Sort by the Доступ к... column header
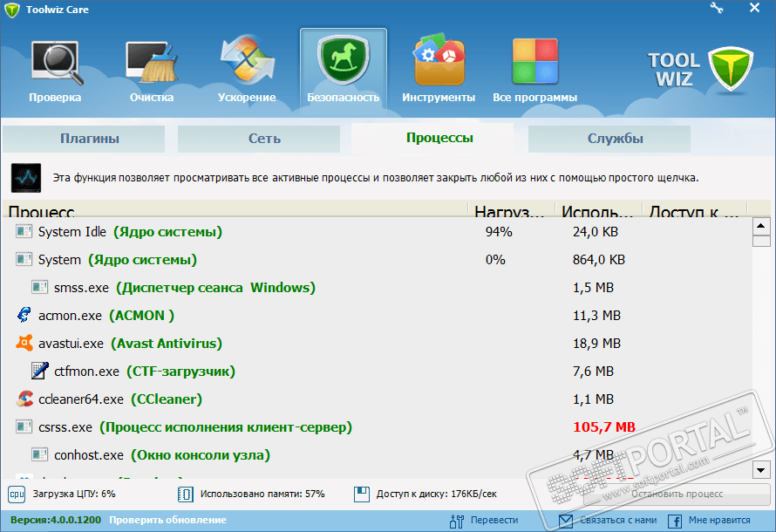 coord(695,210)
